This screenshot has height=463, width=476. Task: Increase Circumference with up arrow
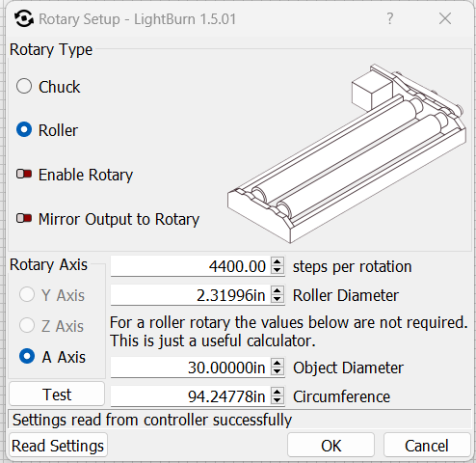click(278, 392)
